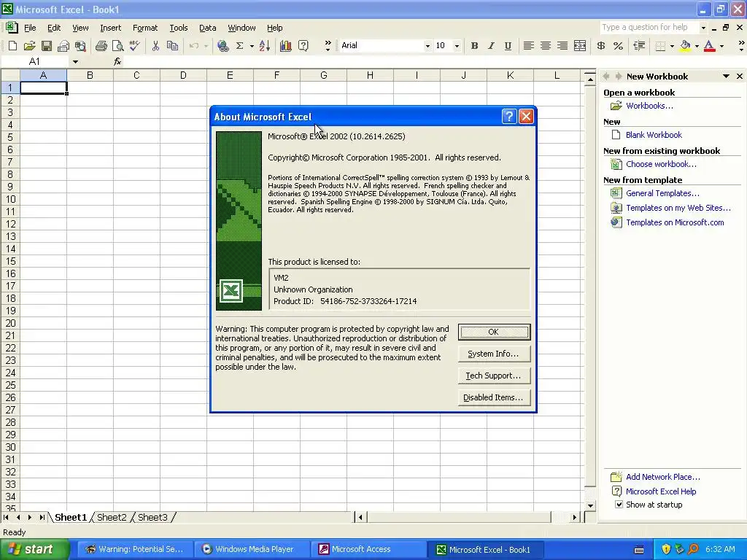Viewport: 747px width, 560px height.
Task: Toggle Underline formatting
Action: click(508, 46)
